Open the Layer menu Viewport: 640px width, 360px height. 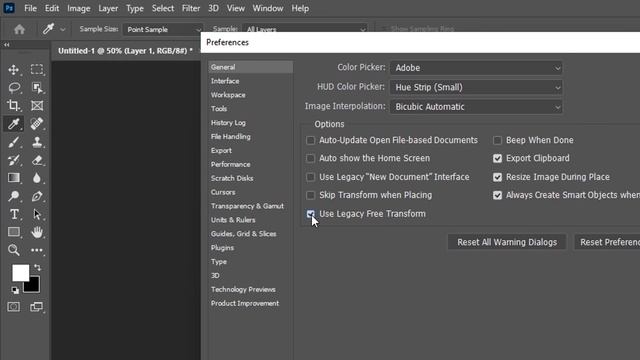coord(108,8)
